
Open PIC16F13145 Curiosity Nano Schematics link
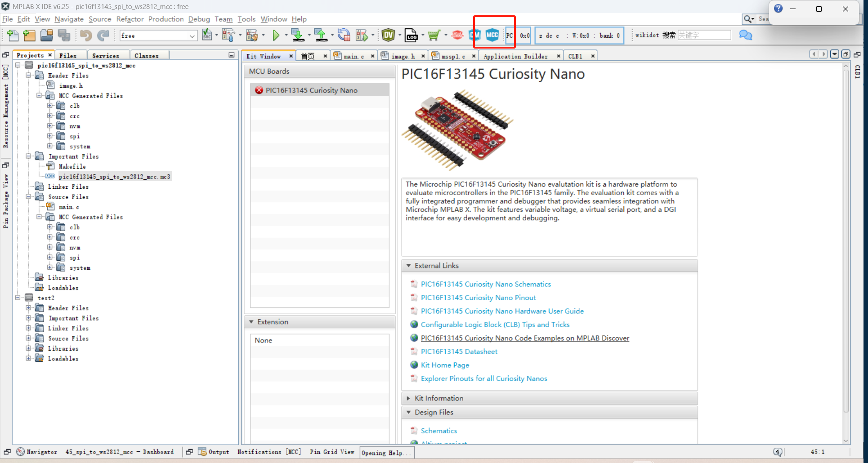(x=486, y=284)
